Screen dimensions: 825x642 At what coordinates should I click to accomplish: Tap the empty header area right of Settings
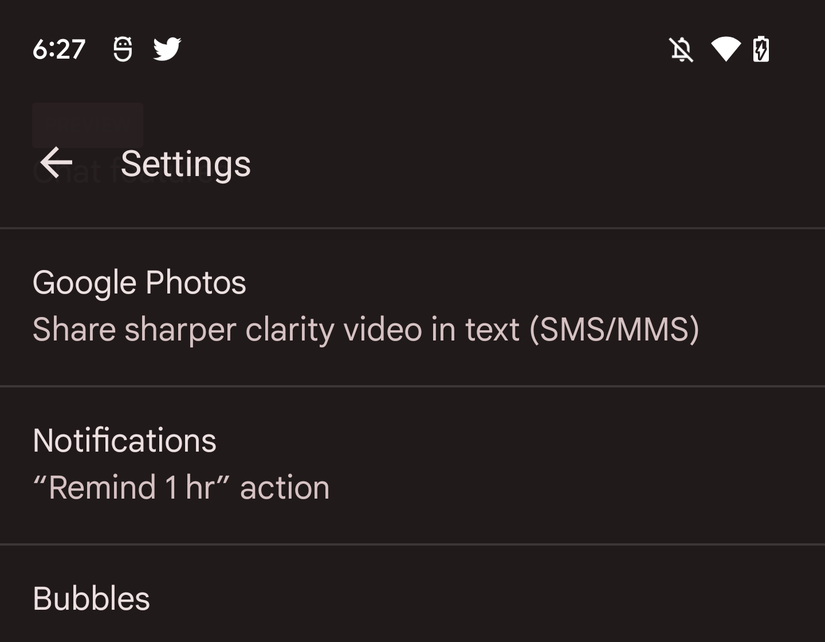pyautogui.click(x=550, y=164)
